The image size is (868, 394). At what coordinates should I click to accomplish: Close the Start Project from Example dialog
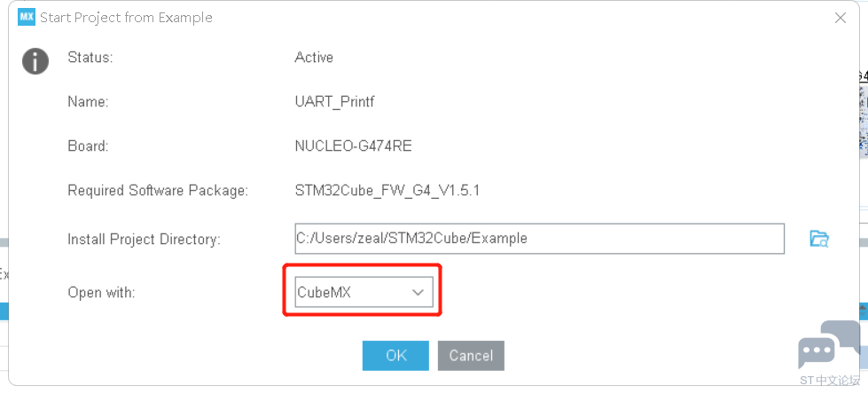click(841, 18)
